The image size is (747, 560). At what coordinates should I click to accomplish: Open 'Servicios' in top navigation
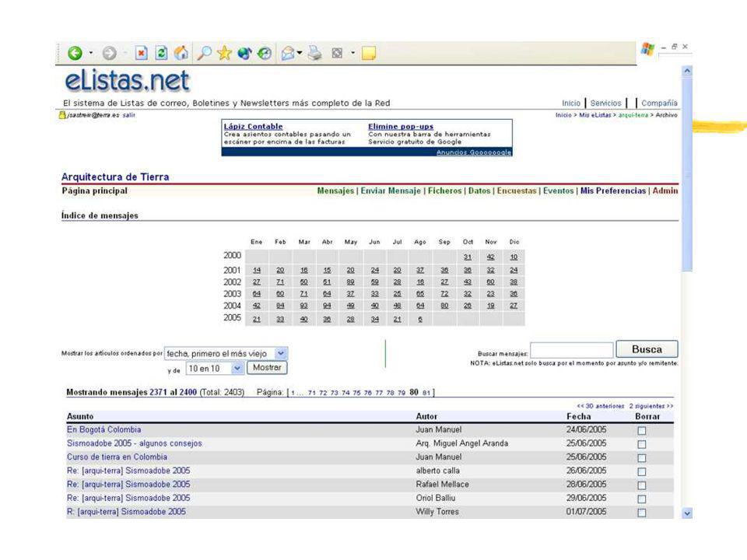pyautogui.click(x=605, y=103)
